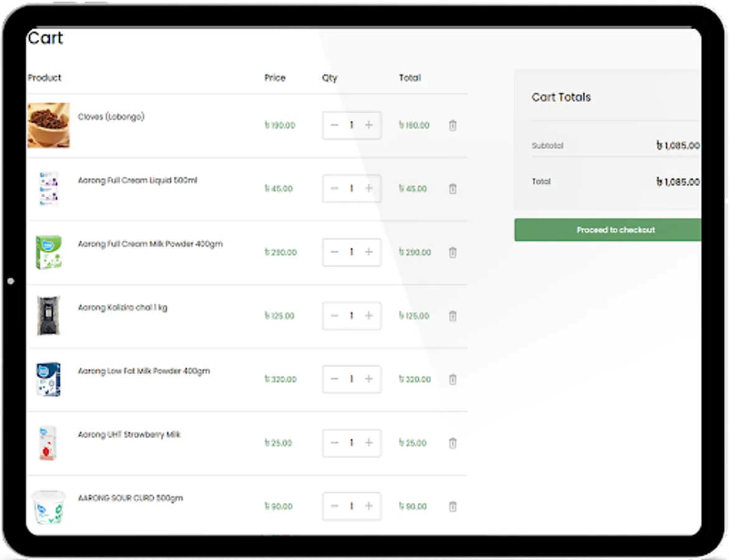Select the AARONG SOUR CURD quantity value
This screenshot has height=560, width=730.
point(352,506)
